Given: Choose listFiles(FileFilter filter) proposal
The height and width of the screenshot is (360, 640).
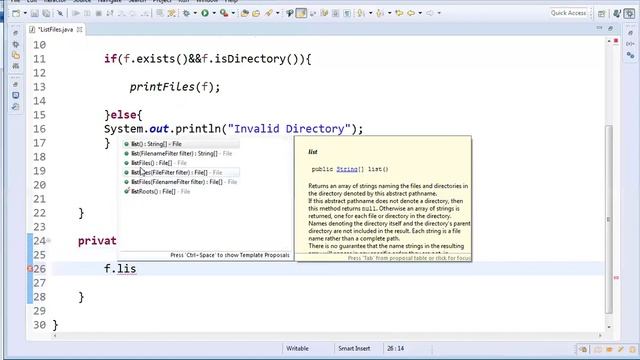Looking at the screenshot, I should coord(181,172).
